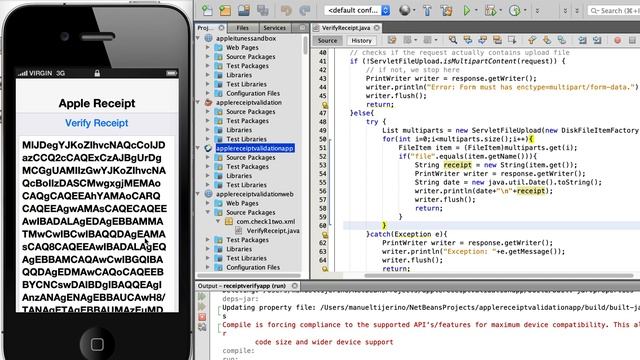
Task: Close the VerifyReceipt.java tab
Action: (377, 28)
